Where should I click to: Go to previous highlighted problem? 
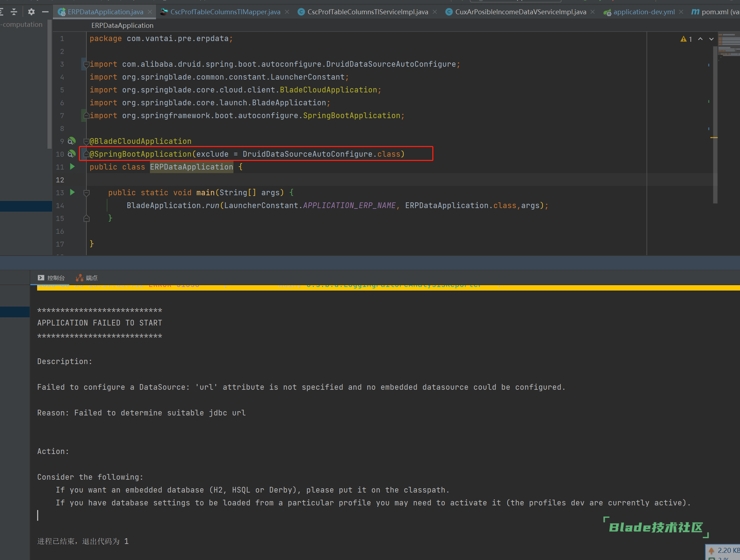(x=700, y=39)
